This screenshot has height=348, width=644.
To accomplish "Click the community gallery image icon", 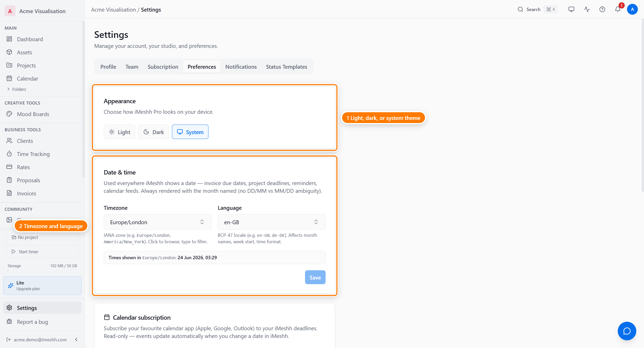I will 9,220.
